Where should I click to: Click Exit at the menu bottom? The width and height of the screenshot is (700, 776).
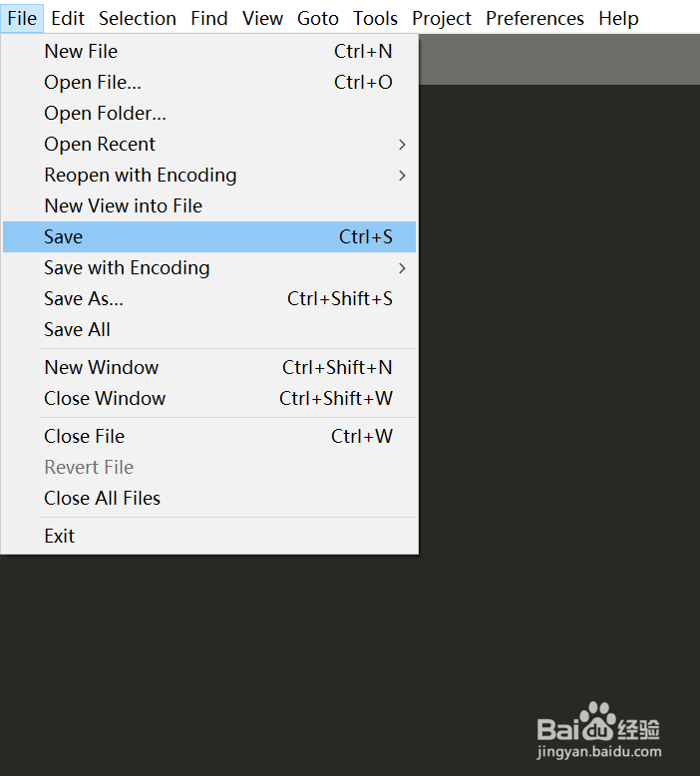click(x=60, y=537)
